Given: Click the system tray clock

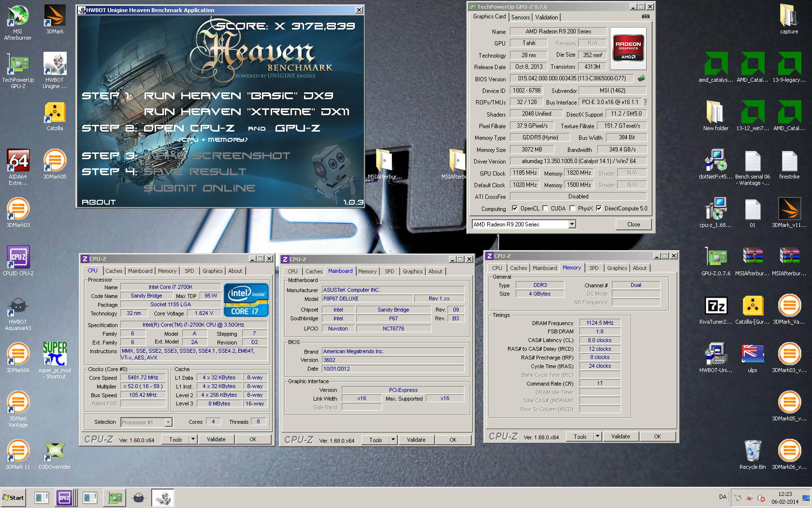Looking at the screenshot, I should 785,498.
